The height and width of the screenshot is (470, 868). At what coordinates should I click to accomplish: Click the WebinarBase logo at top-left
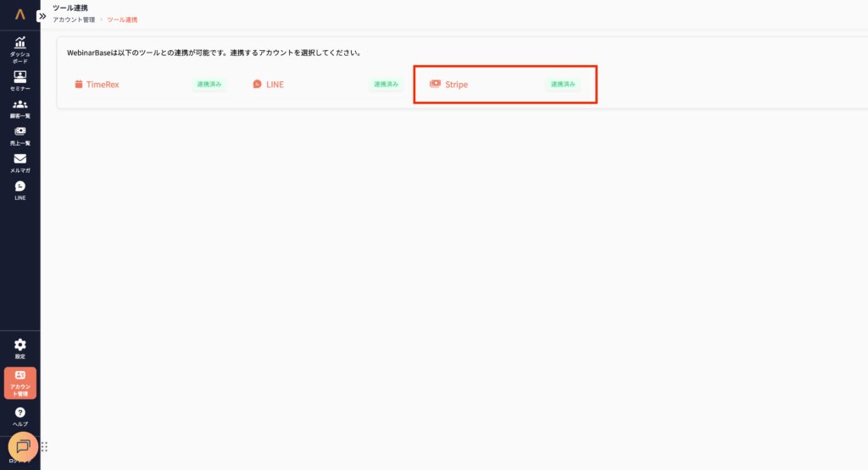19,14
